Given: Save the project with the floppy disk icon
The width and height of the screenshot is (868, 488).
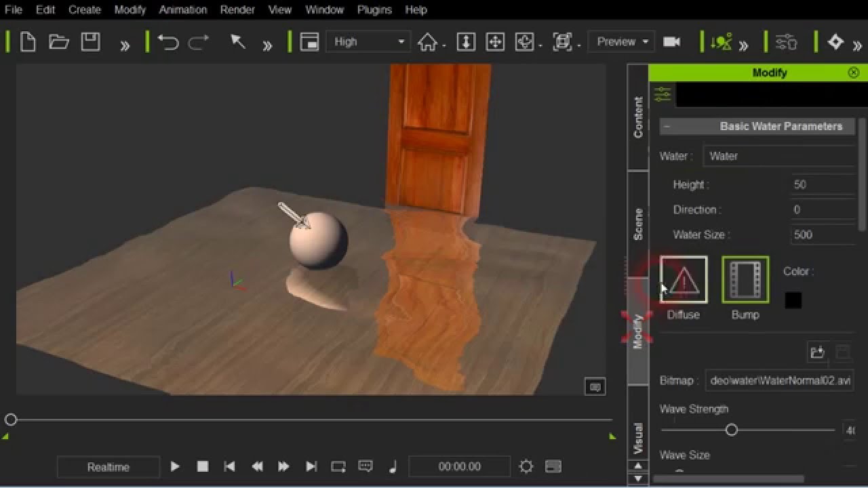Looking at the screenshot, I should click(90, 42).
